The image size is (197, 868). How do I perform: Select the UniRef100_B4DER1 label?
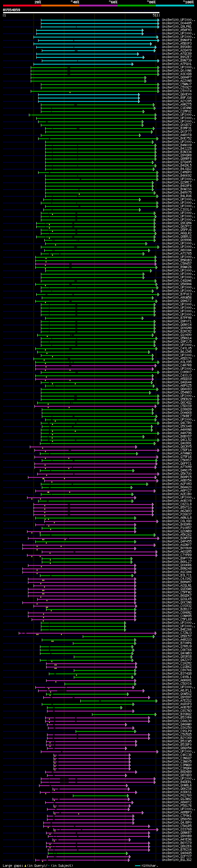coord(176,782)
